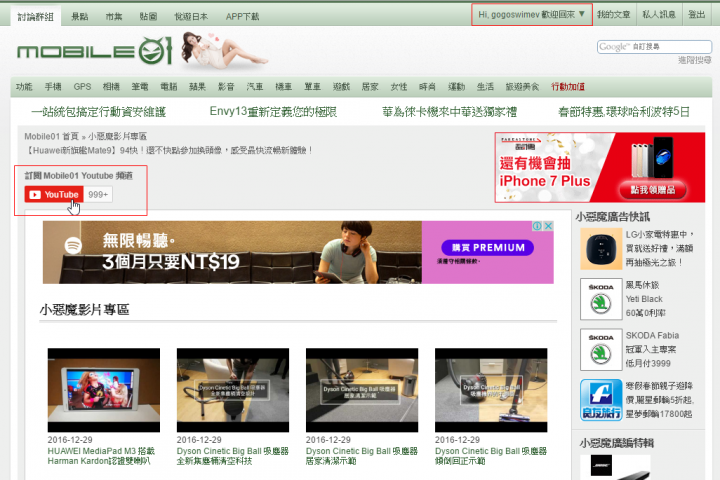This screenshot has height=480, width=720.
Task: Click Skoda logo beside 黑馬休旅 Yeti Black
Action: click(601, 299)
